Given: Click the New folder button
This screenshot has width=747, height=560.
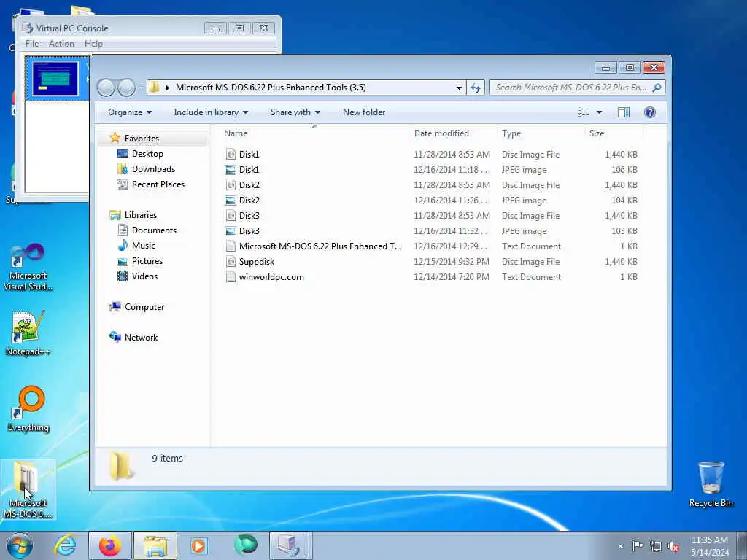Looking at the screenshot, I should (364, 112).
